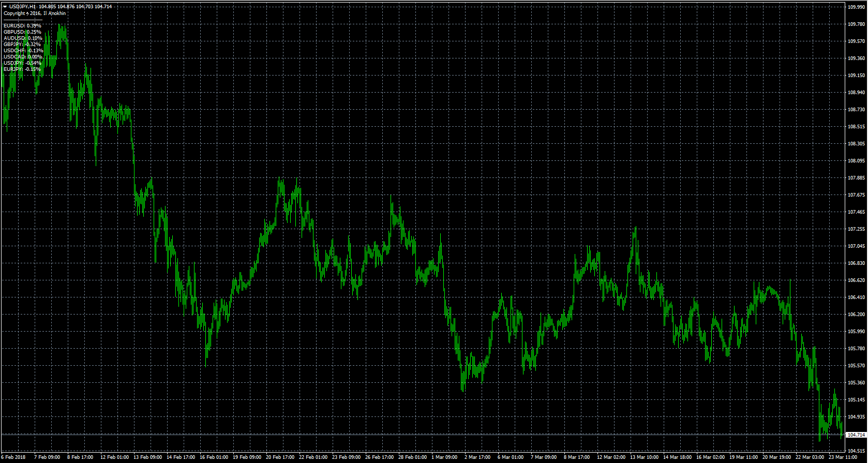Screen dimensions: 868x463
Task: Click the 105.570 price scale label
Action: click(x=856, y=366)
